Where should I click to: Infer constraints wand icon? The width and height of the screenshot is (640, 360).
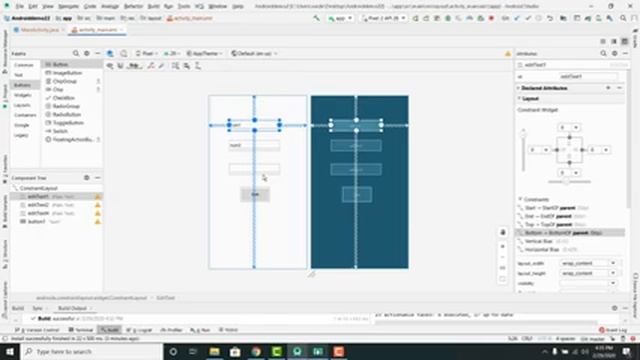(x=162, y=66)
